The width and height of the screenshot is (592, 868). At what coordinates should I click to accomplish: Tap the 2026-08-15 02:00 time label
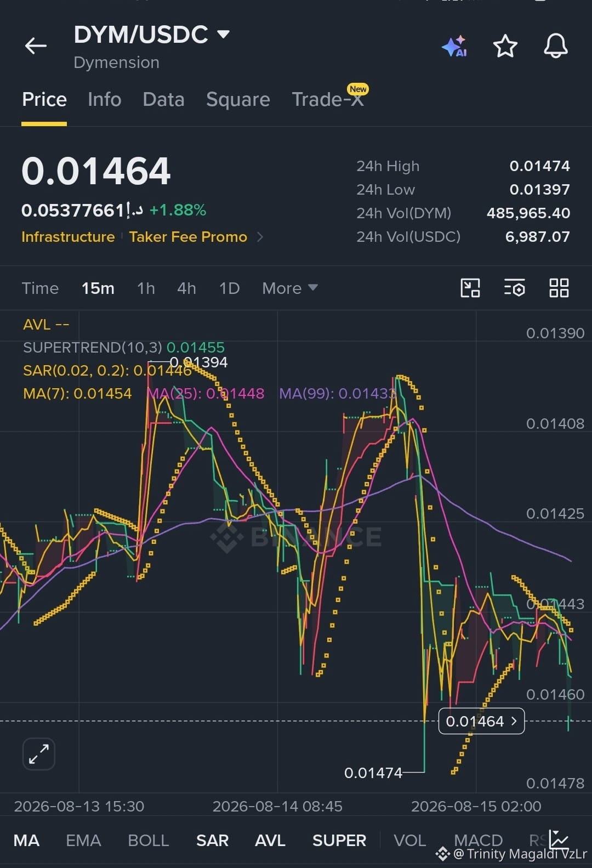[476, 806]
